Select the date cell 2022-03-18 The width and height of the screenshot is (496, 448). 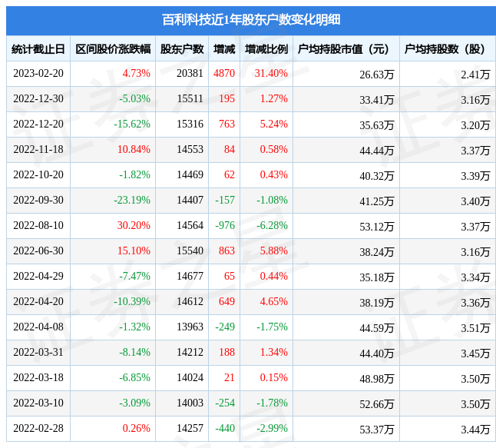[x=38, y=377]
